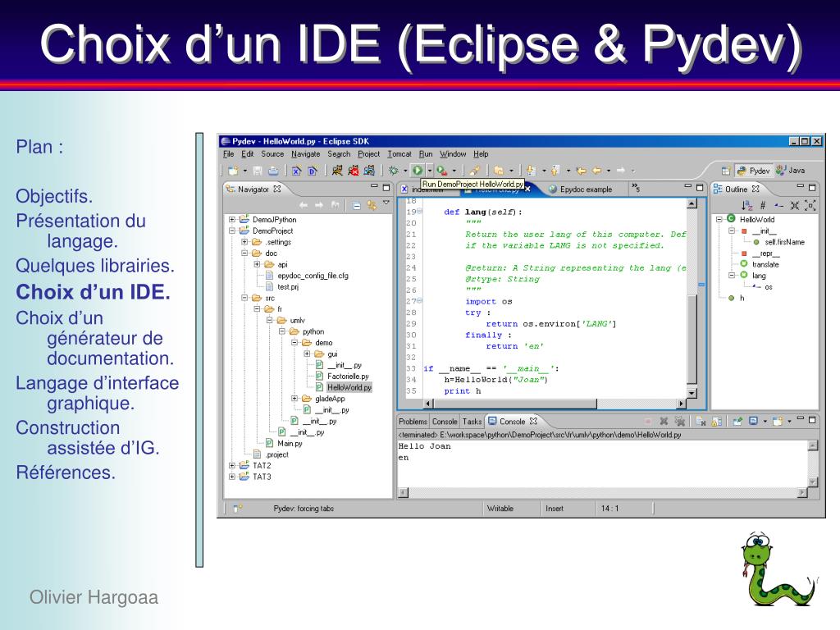Click the External Tools run icon
Viewport: 840px width, 630px height.
point(441,171)
